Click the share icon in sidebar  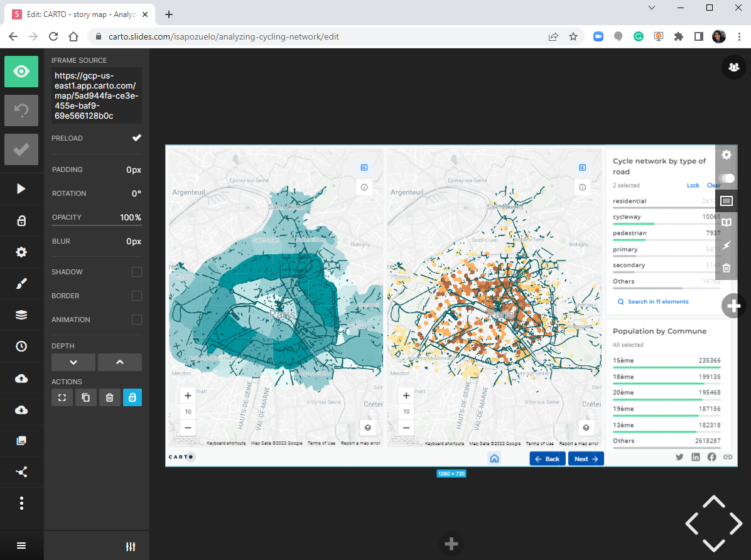coord(21,472)
